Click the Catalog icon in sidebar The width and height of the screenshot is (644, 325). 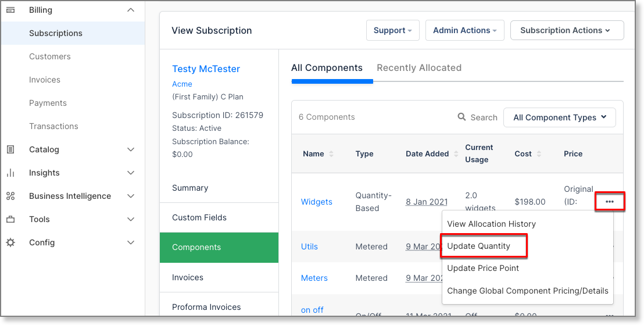pos(10,149)
